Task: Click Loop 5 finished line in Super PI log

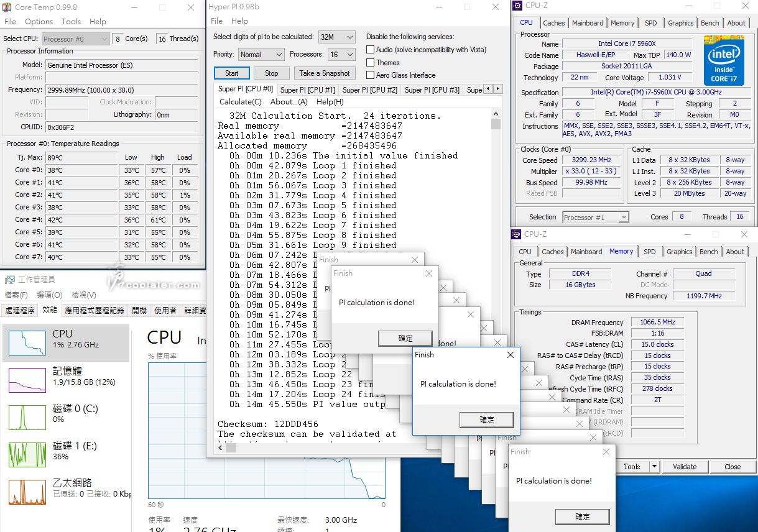Action: coord(313,206)
